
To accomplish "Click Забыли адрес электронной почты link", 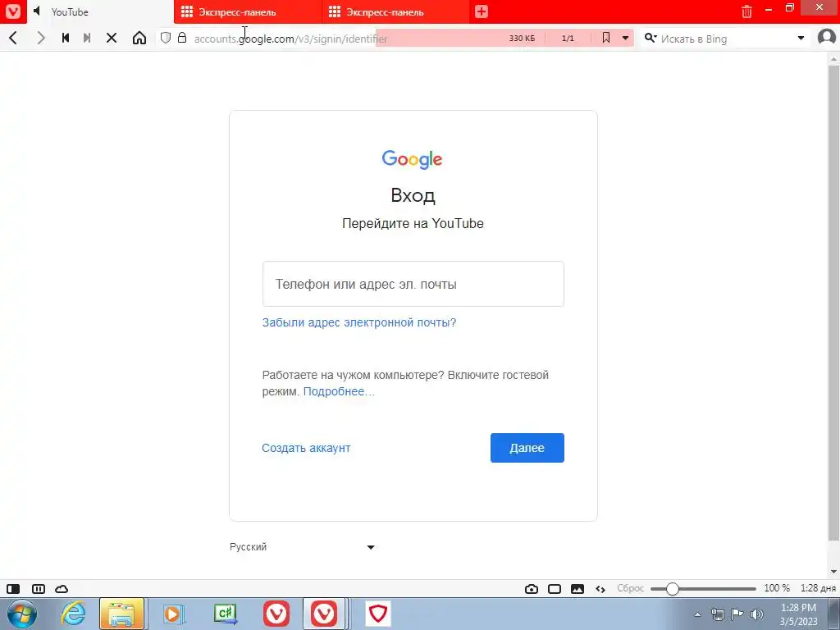I will coord(359,322).
